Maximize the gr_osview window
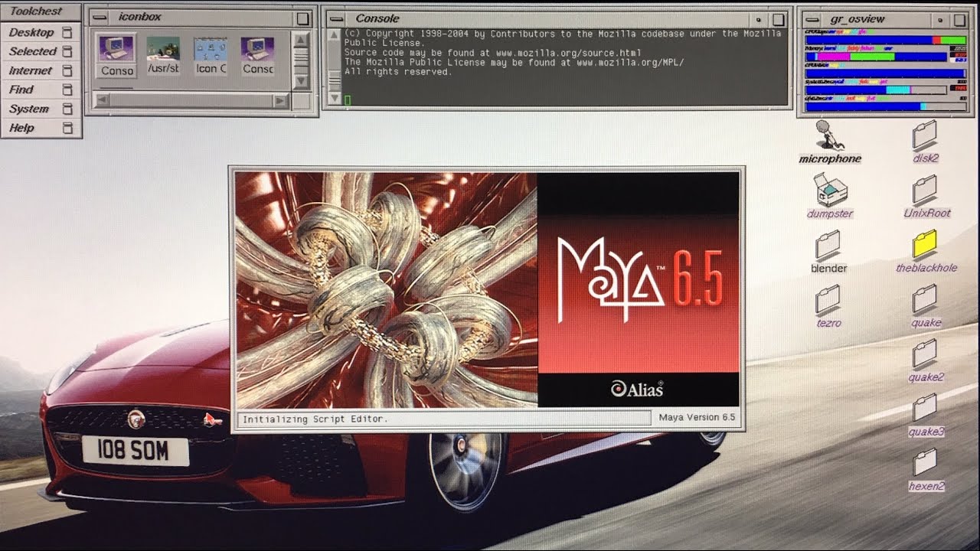980x551 pixels. pos(959,20)
